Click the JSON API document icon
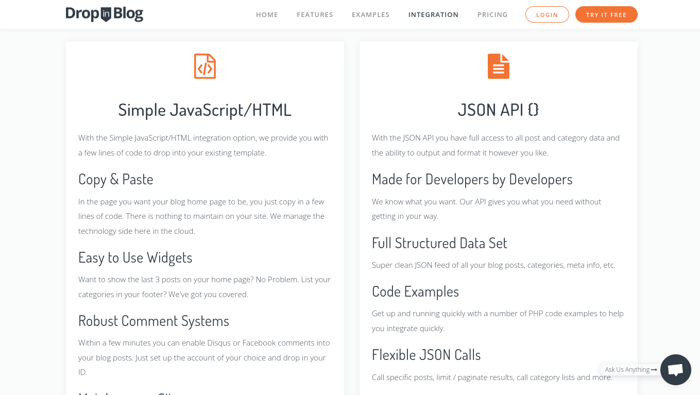Viewport: 700px width, 395px height. 498,66
